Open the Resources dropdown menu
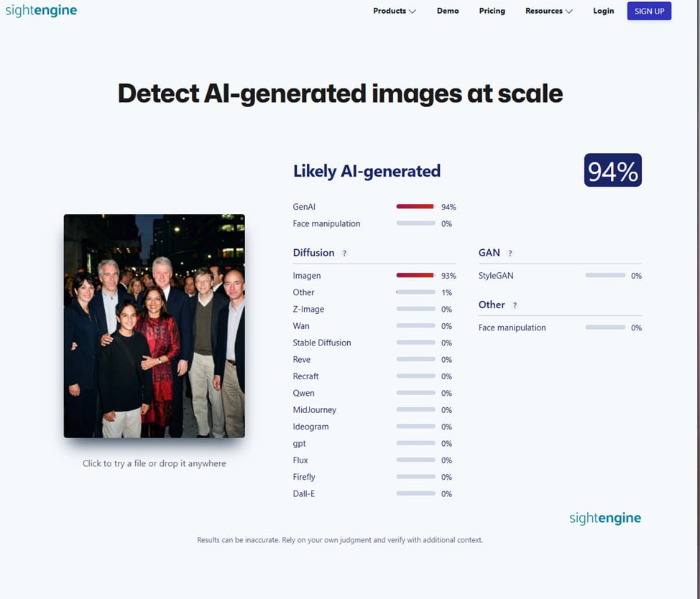 [548, 11]
